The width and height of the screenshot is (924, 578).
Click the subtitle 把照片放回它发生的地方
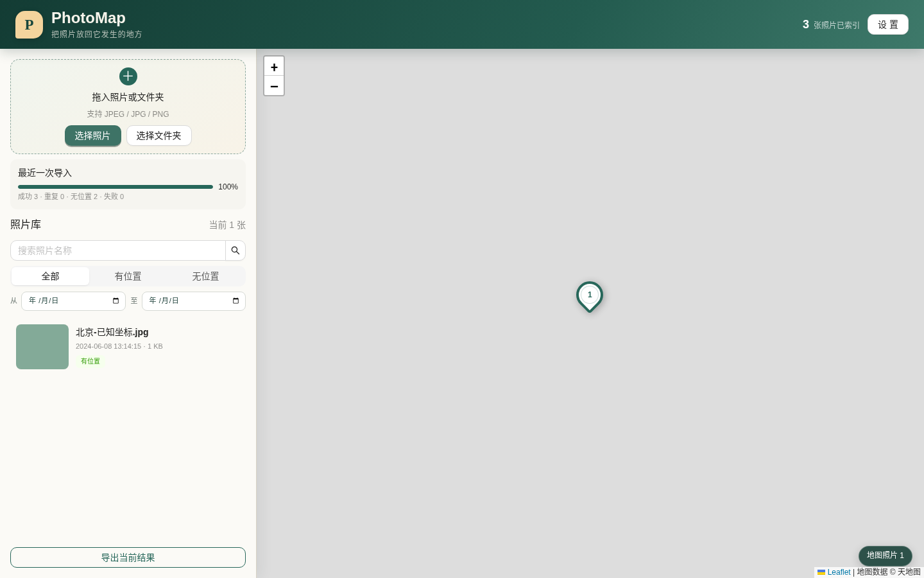pyautogui.click(x=97, y=34)
